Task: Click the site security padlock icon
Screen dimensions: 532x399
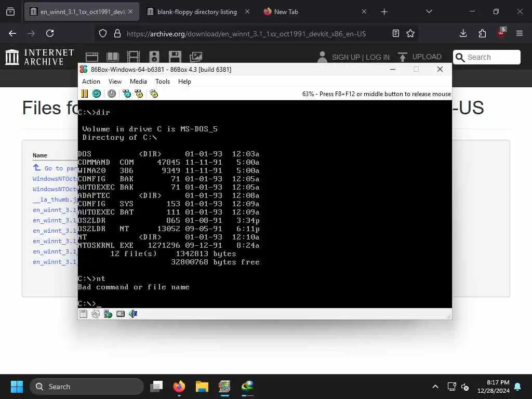Action: click(x=117, y=33)
